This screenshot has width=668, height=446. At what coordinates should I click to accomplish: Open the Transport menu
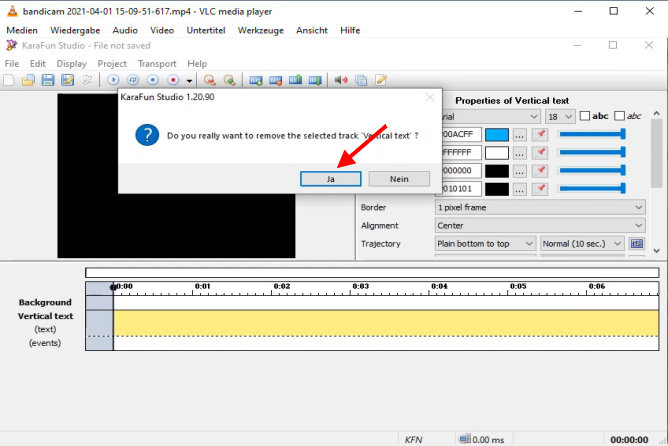coord(157,64)
